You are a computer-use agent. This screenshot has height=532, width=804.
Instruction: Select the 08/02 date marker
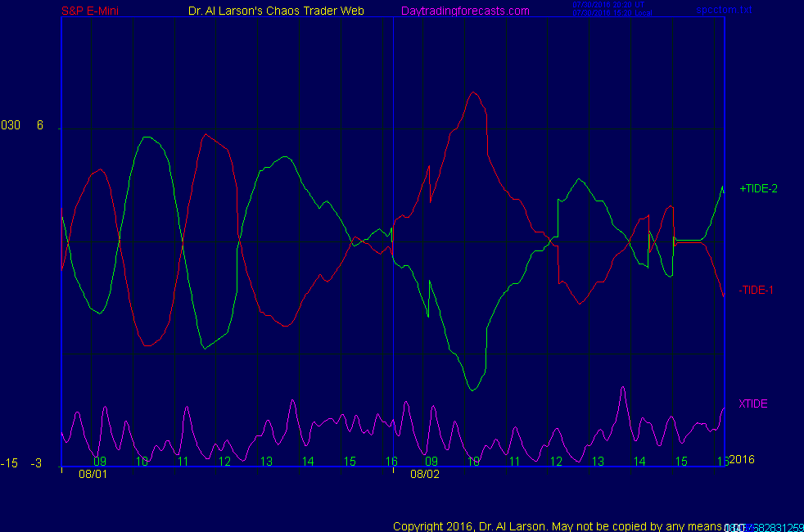click(x=425, y=473)
